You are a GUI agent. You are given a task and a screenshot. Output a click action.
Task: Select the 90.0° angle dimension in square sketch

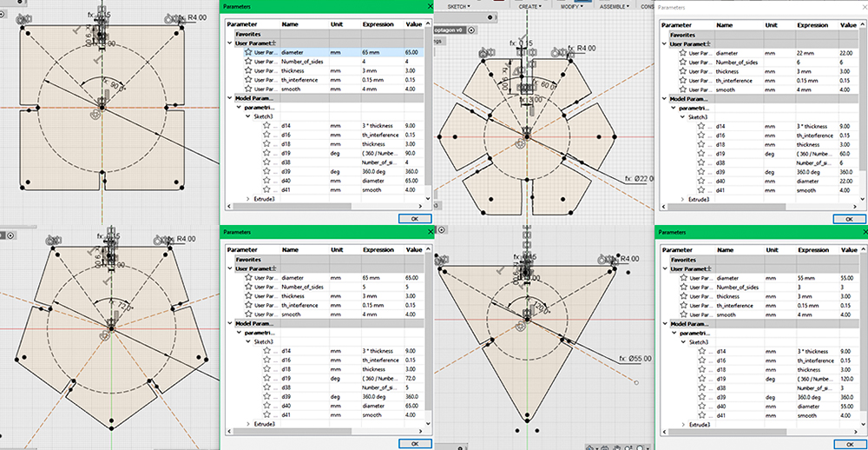[x=114, y=85]
